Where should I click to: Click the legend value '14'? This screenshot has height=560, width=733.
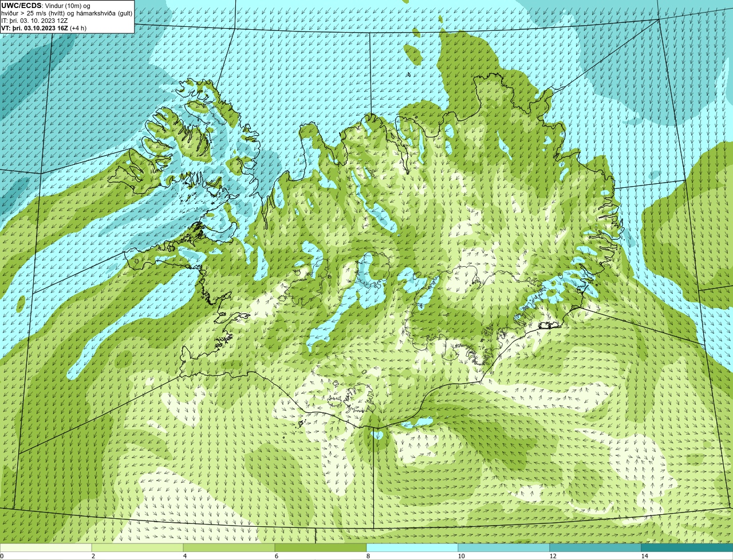644,556
